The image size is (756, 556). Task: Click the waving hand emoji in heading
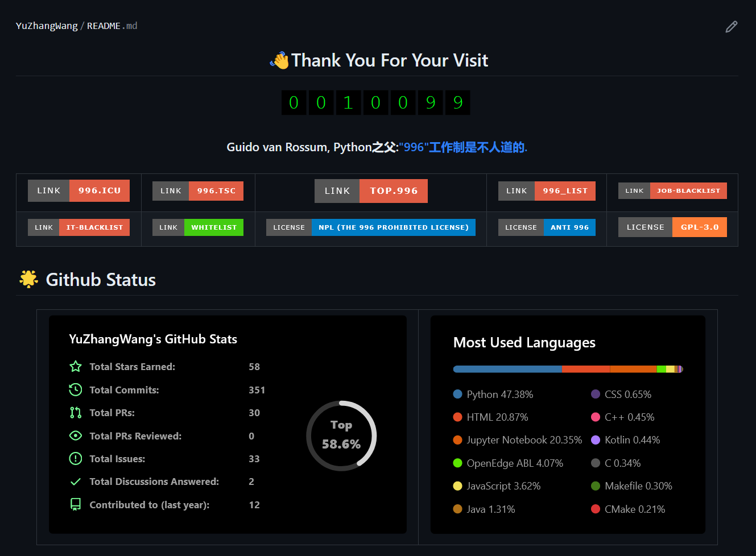click(x=279, y=60)
